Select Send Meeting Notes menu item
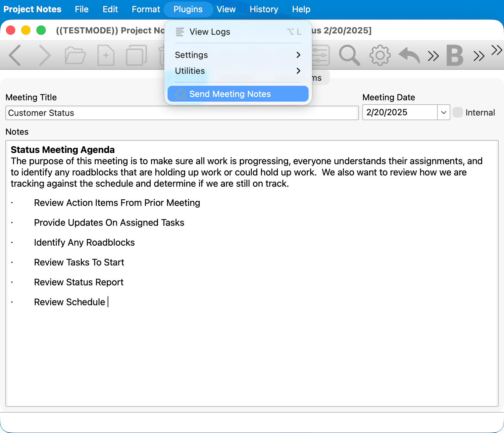Viewport: 504px width, 433px height. click(238, 94)
